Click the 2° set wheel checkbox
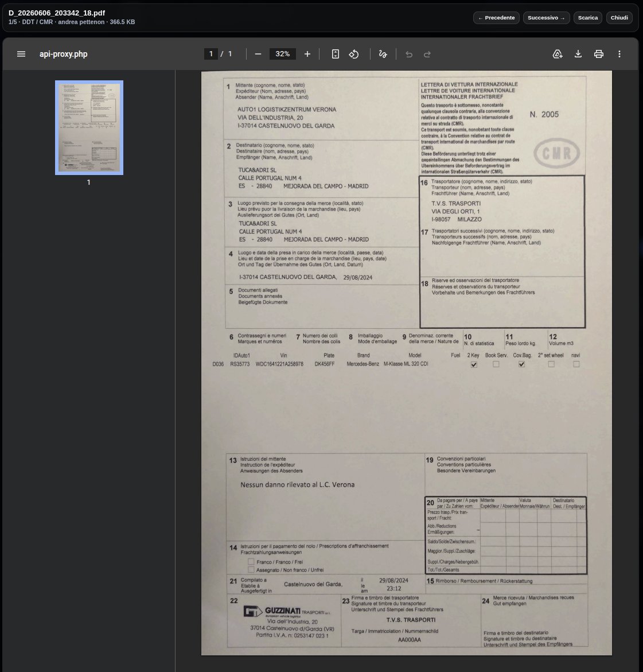The height and width of the screenshot is (672, 643). click(551, 364)
